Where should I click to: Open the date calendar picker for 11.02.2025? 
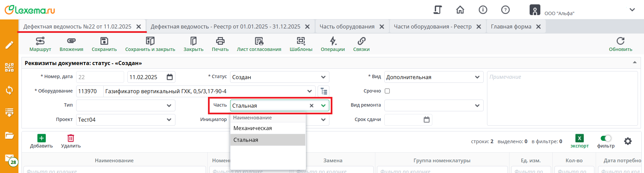click(x=170, y=77)
